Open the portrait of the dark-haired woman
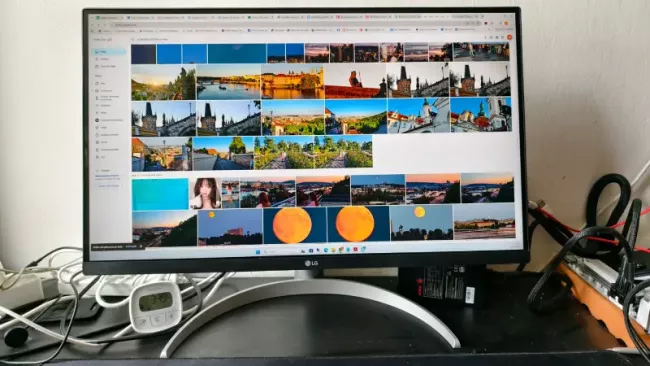The height and width of the screenshot is (366, 650). (x=205, y=193)
